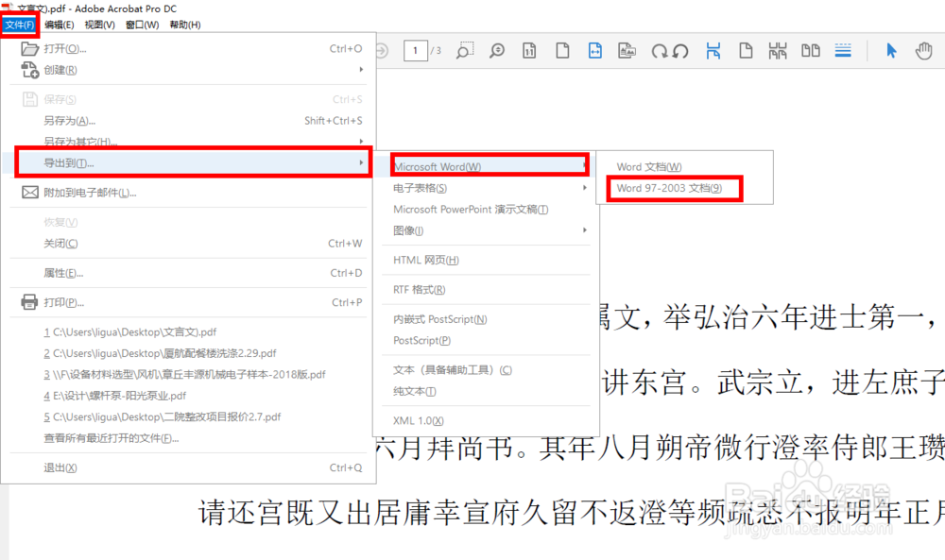
Task: Click the create PDF icon beside 创建
Action: (29, 70)
